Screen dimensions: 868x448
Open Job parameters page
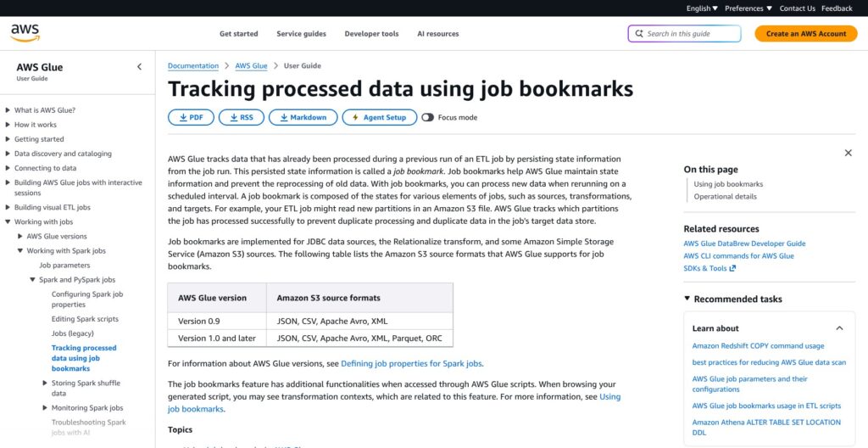tap(64, 265)
